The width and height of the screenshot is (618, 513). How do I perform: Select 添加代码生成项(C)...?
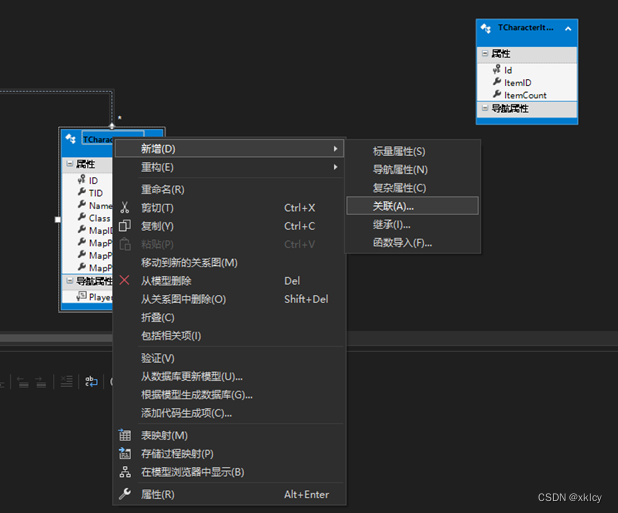229,413
